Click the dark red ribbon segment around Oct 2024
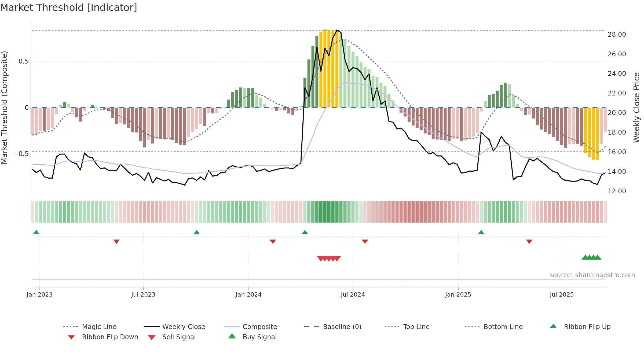This screenshot has height=362, width=644. pos(413,212)
